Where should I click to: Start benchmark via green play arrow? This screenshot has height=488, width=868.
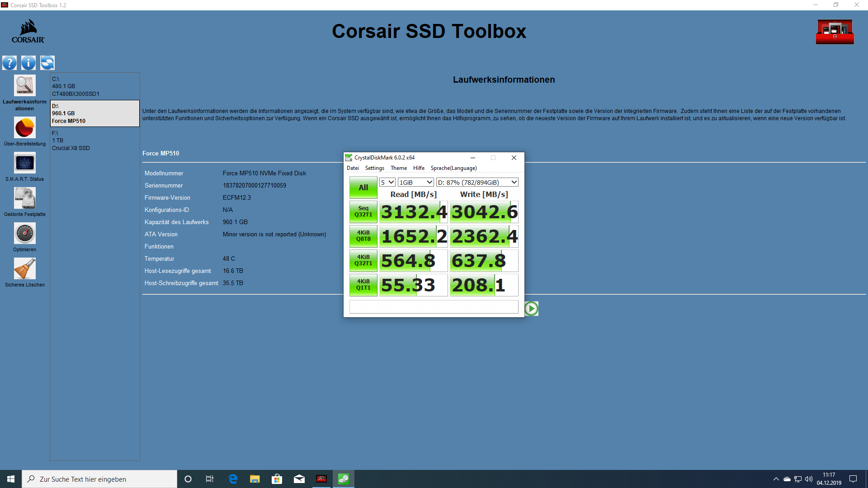(x=531, y=309)
